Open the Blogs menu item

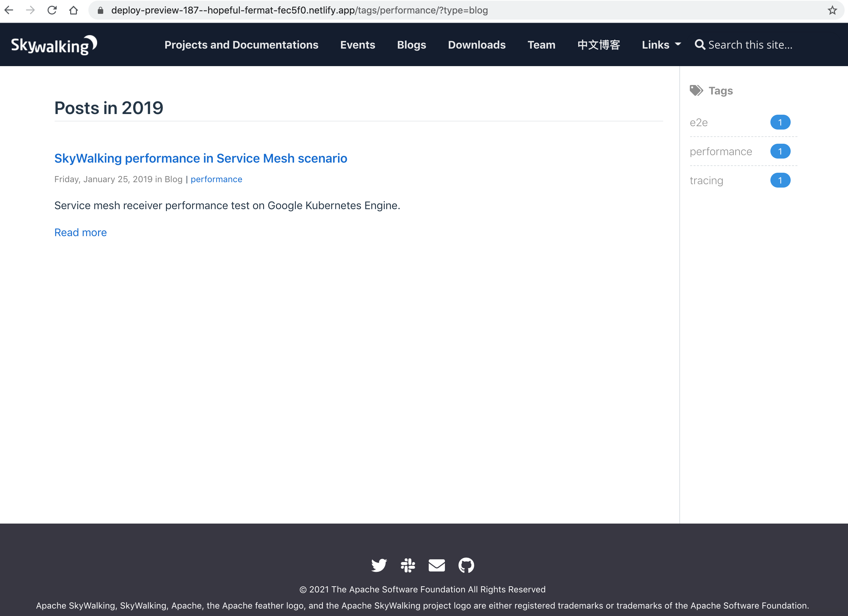tap(411, 45)
